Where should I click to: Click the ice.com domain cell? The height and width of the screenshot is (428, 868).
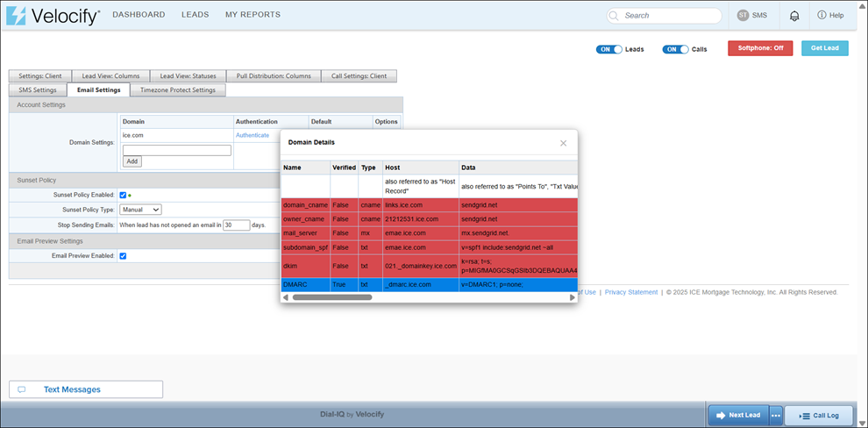pos(176,135)
